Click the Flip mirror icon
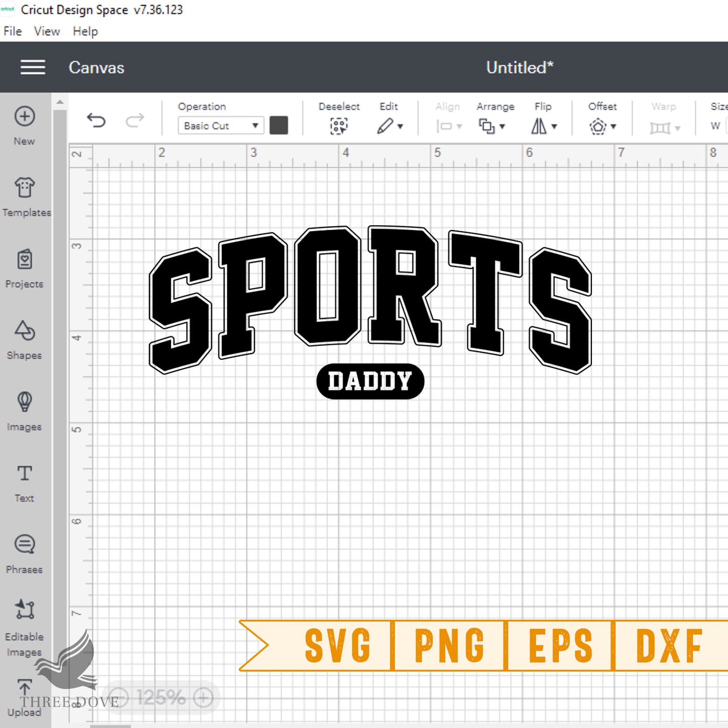This screenshot has width=728, height=728. [539, 126]
